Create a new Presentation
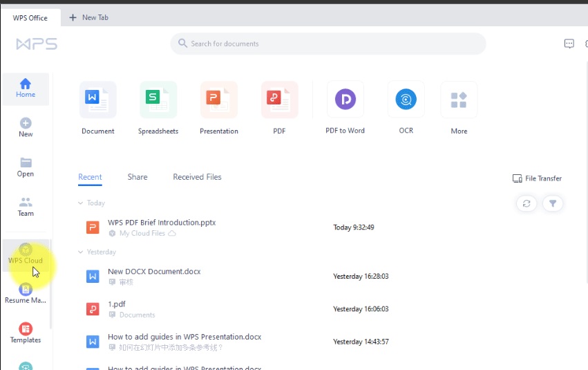This screenshot has height=370, width=588. click(219, 108)
